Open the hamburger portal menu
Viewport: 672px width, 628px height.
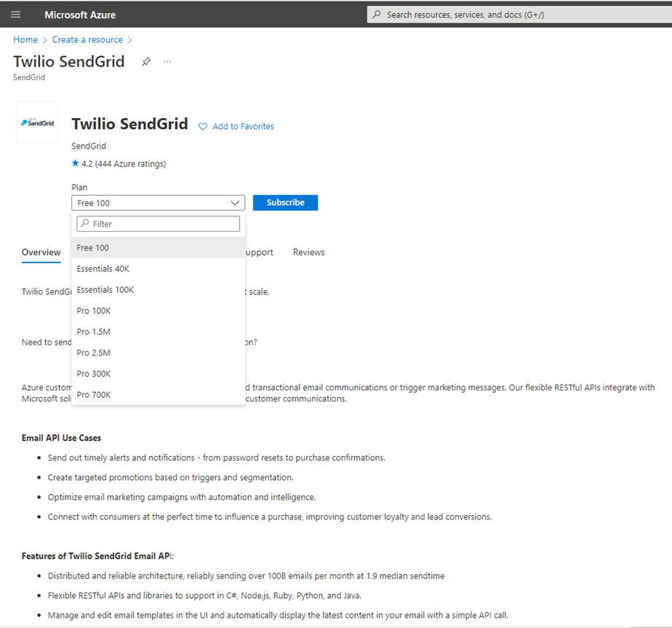[x=16, y=15]
